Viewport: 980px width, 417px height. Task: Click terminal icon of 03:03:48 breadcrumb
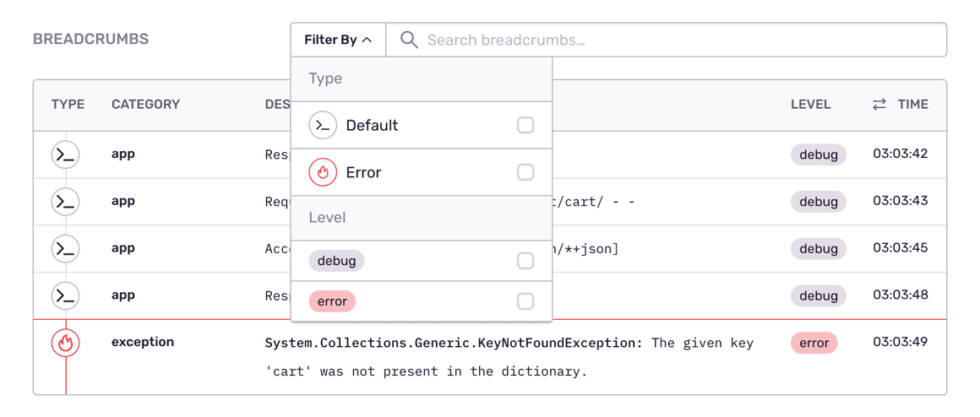pos(65,295)
